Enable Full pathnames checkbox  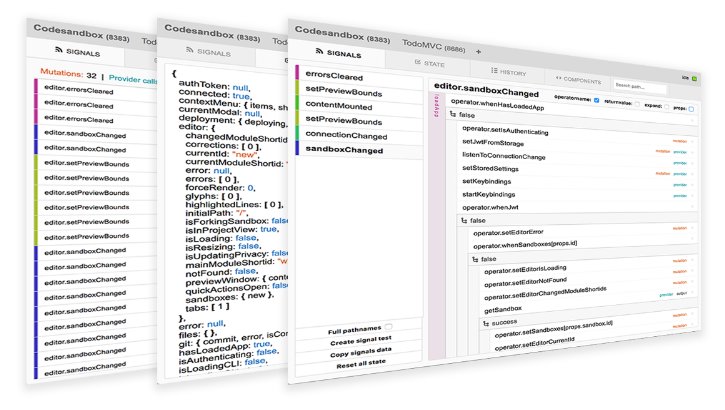(x=388, y=326)
